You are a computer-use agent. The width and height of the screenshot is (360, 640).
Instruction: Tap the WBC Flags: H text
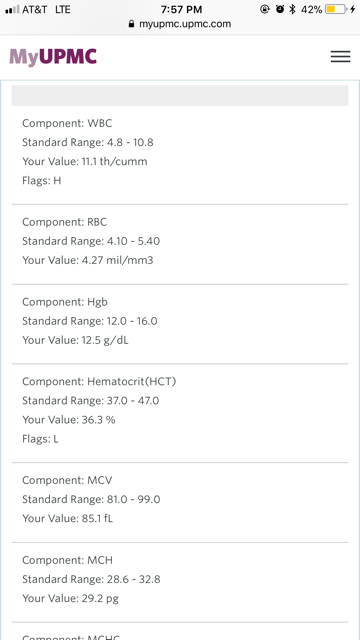(x=42, y=180)
